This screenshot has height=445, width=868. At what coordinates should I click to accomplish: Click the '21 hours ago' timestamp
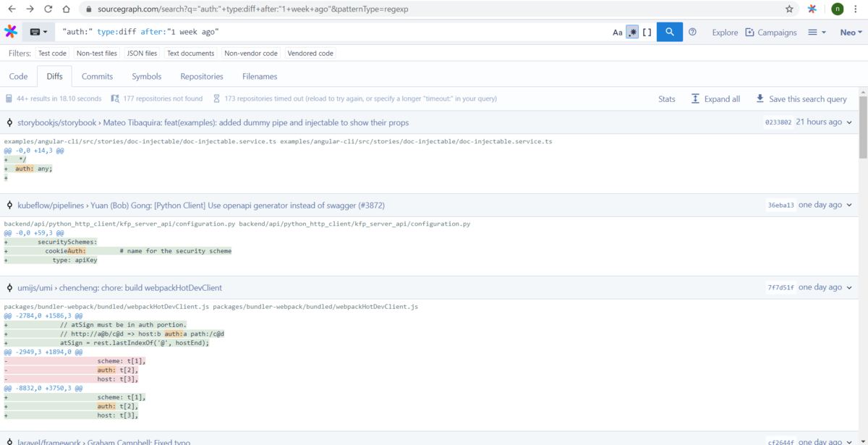click(x=819, y=122)
